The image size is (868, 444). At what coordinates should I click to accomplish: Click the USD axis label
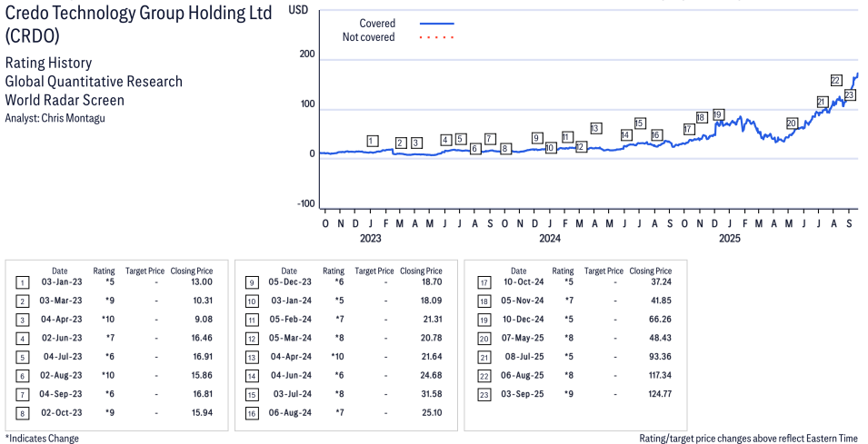click(x=298, y=9)
